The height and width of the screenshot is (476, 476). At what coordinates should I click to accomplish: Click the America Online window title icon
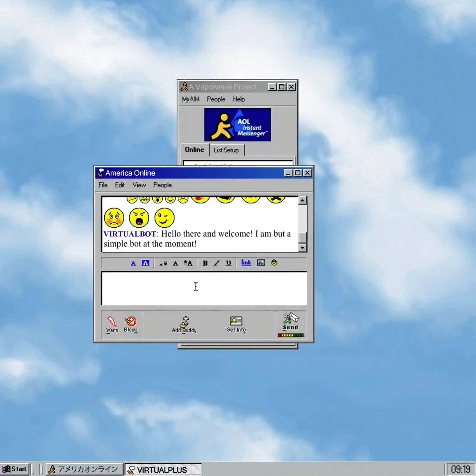[101, 173]
